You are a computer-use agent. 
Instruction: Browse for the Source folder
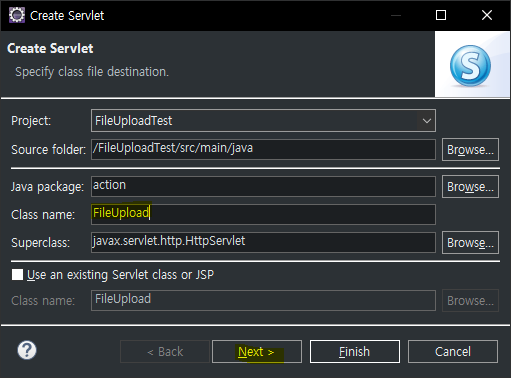tap(470, 150)
